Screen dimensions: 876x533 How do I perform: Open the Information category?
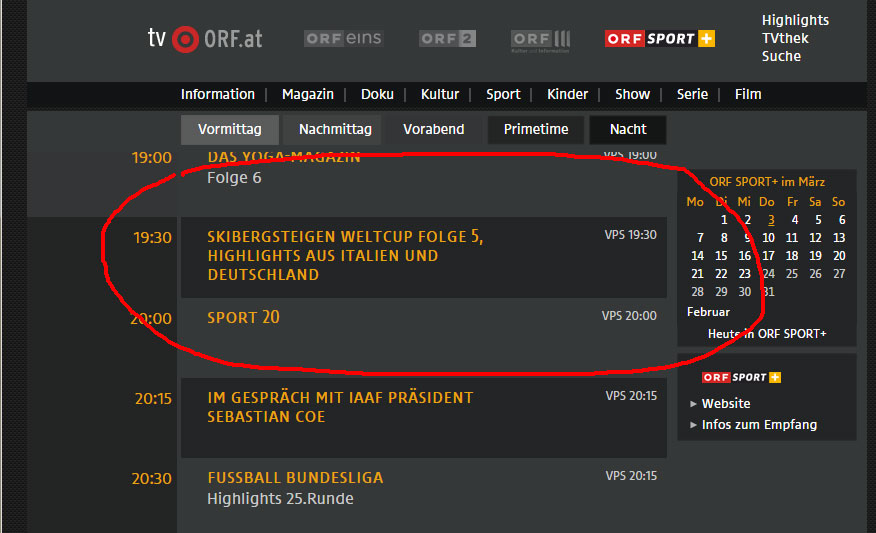[x=217, y=94]
